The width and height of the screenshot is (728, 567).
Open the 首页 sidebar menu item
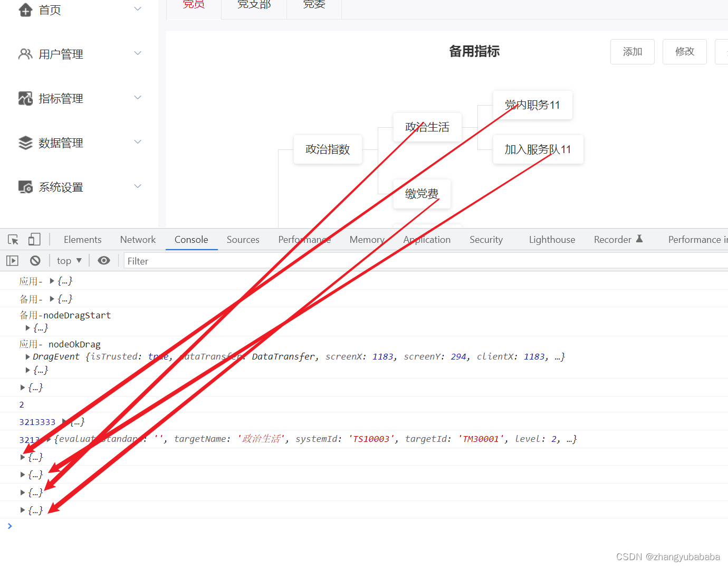[x=79, y=10]
